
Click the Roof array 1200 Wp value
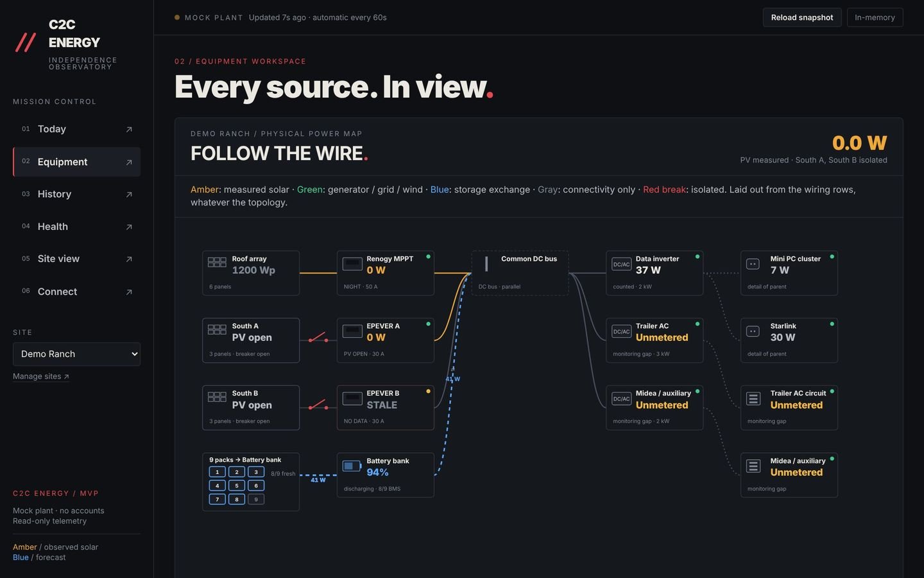coord(253,270)
